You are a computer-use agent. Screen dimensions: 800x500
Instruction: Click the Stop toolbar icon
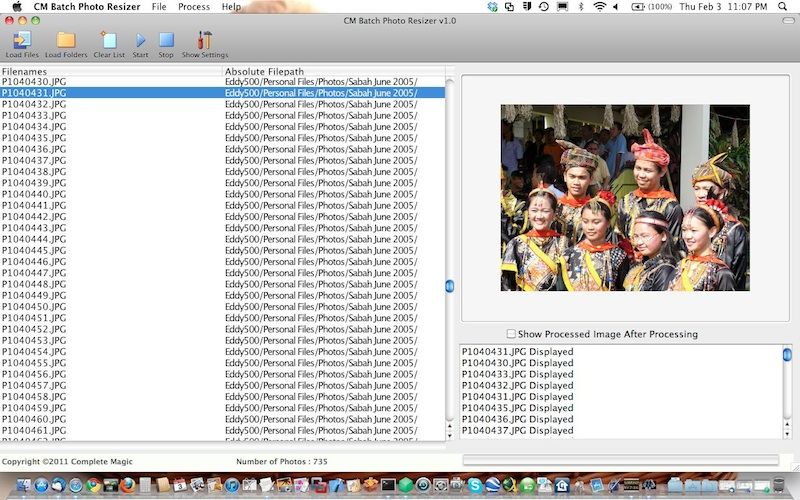click(x=166, y=40)
